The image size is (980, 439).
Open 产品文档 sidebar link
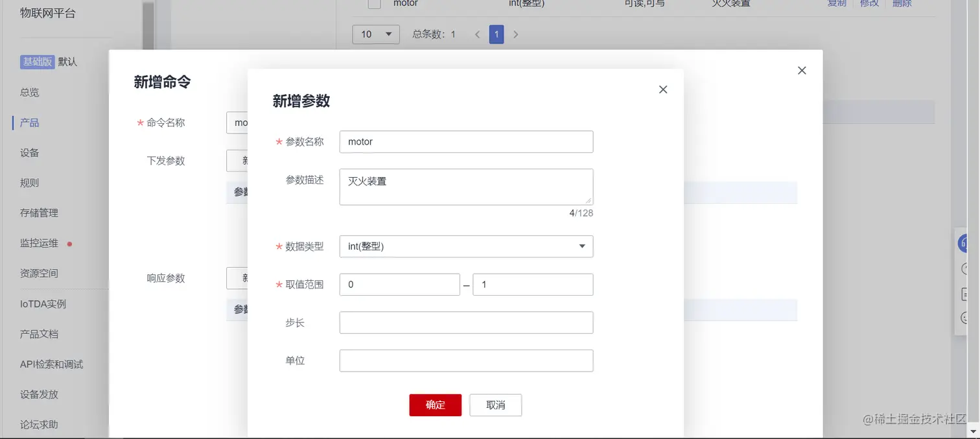tap(39, 334)
